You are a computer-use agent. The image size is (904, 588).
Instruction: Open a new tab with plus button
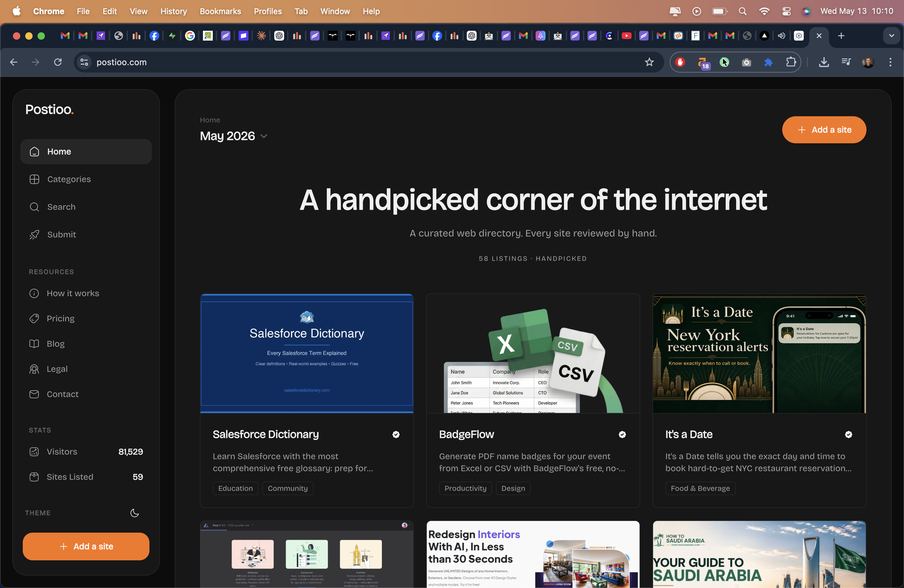(x=841, y=36)
